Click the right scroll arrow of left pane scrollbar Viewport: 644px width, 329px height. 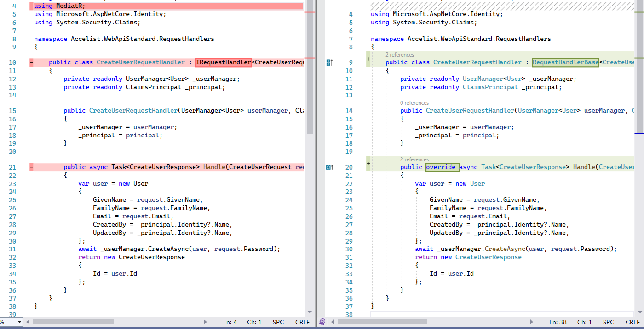click(206, 322)
